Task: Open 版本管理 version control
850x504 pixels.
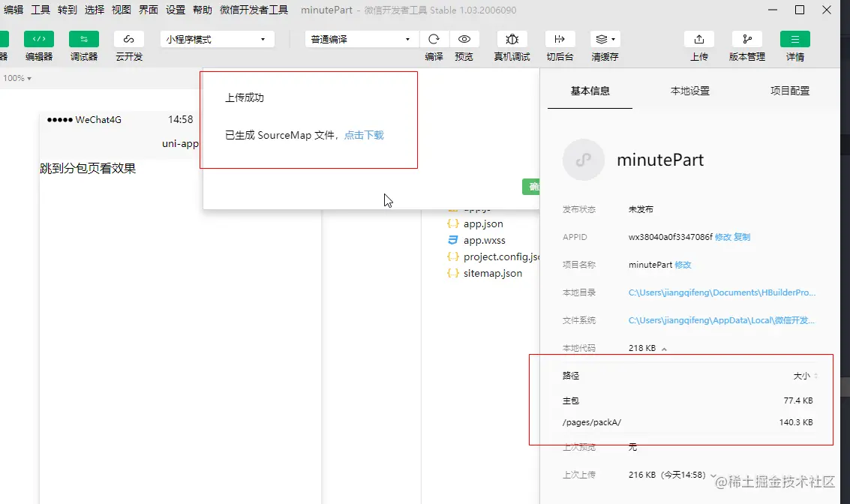Action: click(747, 39)
